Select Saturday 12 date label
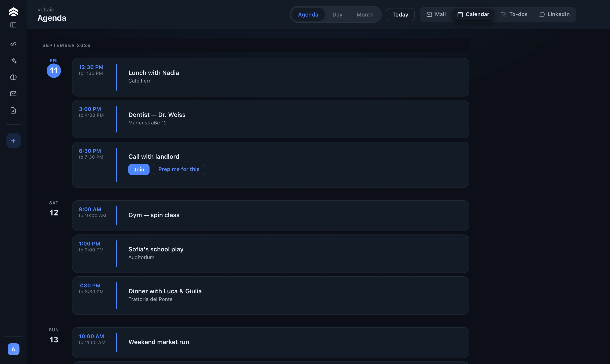This screenshot has width=610, height=364. coord(54,213)
